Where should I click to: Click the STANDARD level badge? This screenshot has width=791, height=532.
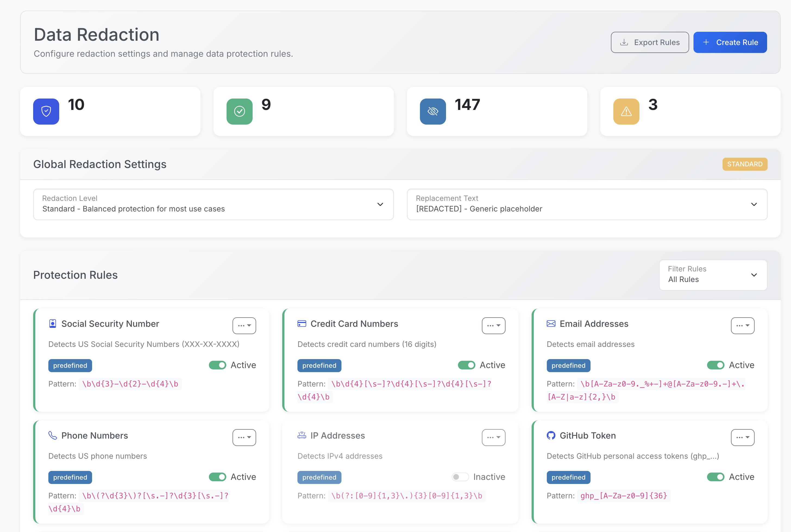[745, 164]
